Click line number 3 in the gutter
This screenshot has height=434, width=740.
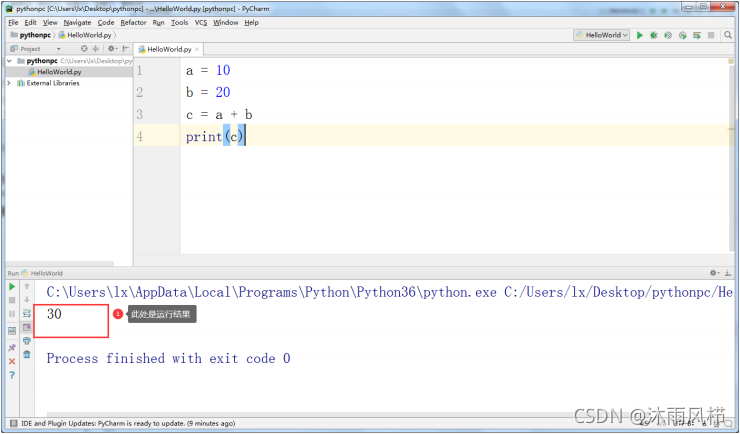coord(140,115)
